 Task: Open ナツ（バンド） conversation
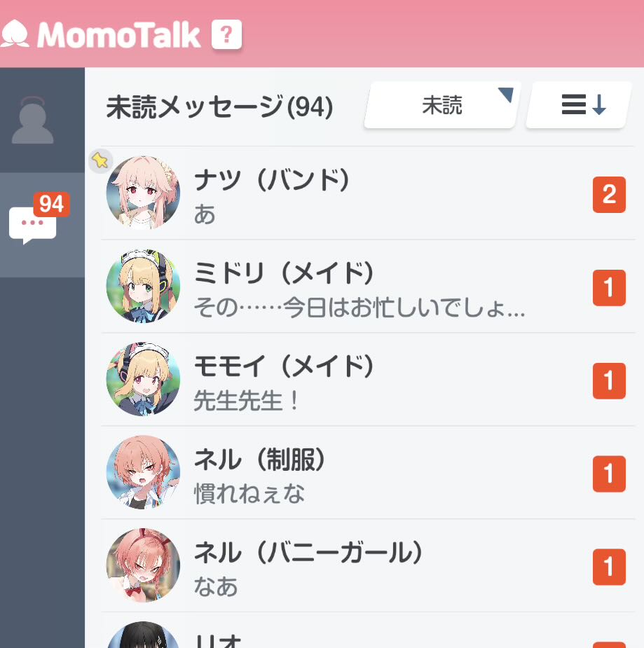pyautogui.click(x=368, y=193)
